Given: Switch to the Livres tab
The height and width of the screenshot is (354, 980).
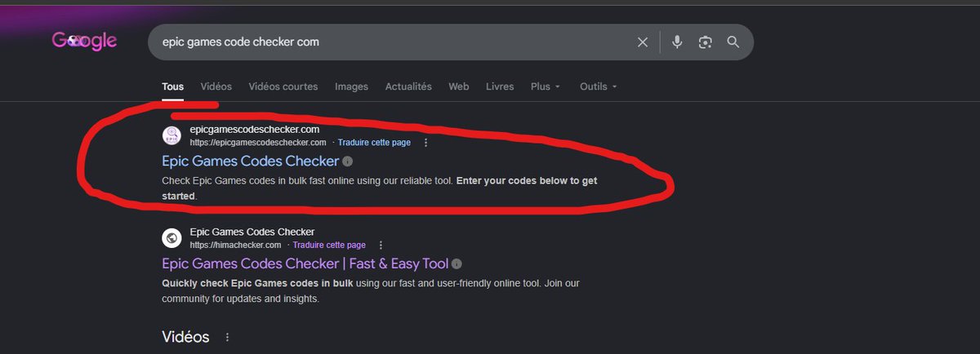Looking at the screenshot, I should pyautogui.click(x=500, y=86).
